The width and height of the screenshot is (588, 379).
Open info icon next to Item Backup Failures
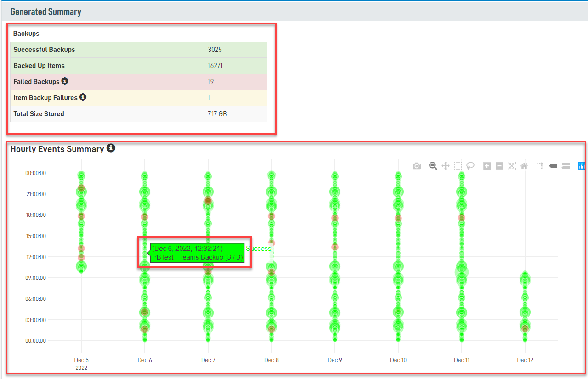[83, 97]
